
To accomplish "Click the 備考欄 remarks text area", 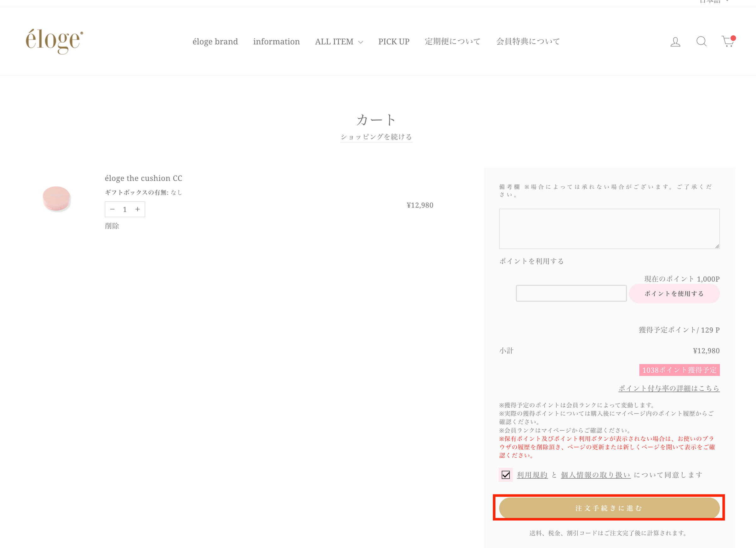I will pos(609,229).
